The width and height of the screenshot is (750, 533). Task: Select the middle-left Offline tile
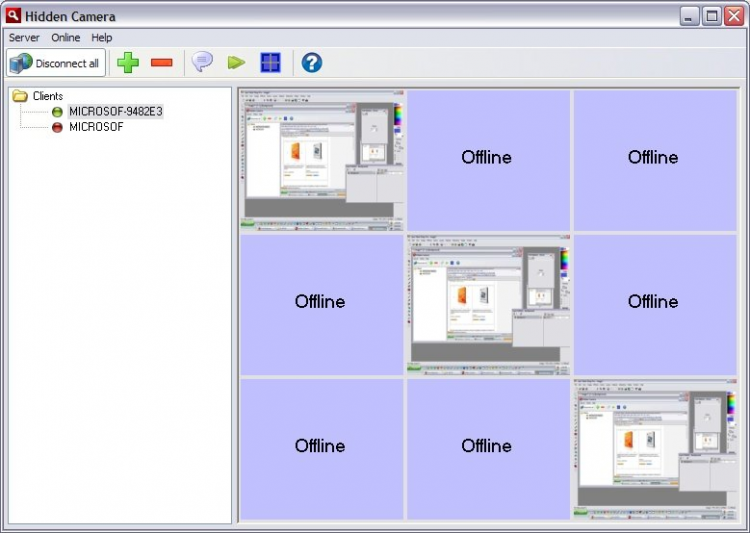(x=322, y=304)
